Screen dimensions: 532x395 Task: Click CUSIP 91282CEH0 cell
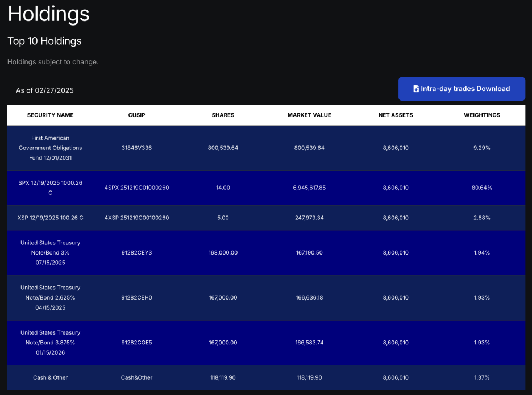tap(137, 298)
